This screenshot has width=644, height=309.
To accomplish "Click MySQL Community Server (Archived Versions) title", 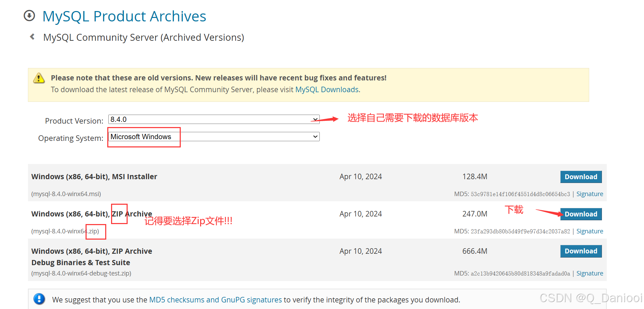I will point(143,37).
